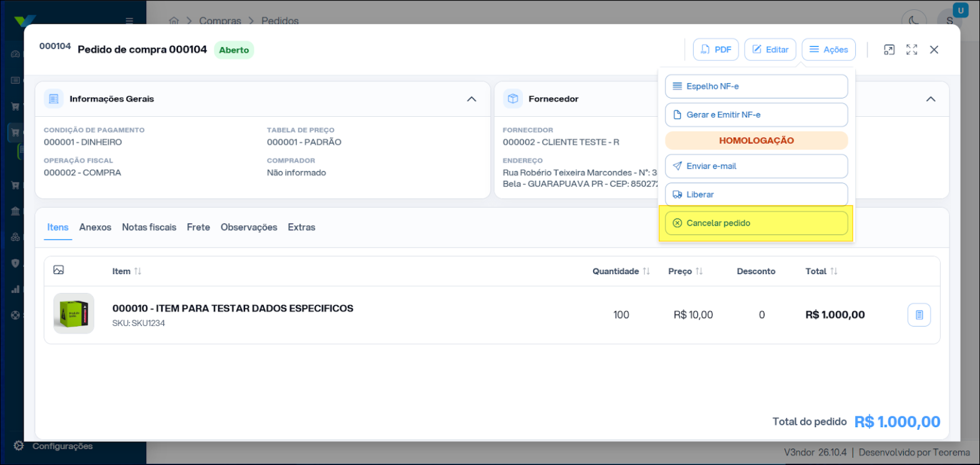Screen dimensions: 980x465
Task: Toggle the sidebar hamburger menu
Action: [130, 21]
